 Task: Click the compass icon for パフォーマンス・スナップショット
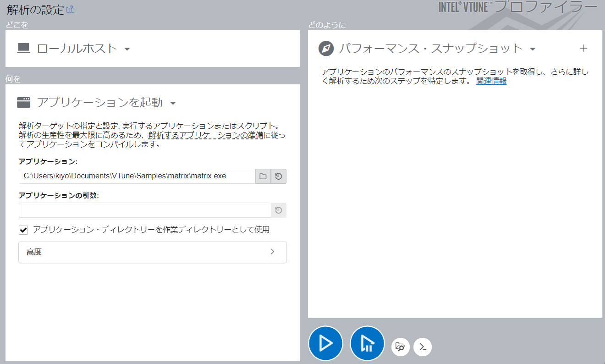click(x=326, y=49)
